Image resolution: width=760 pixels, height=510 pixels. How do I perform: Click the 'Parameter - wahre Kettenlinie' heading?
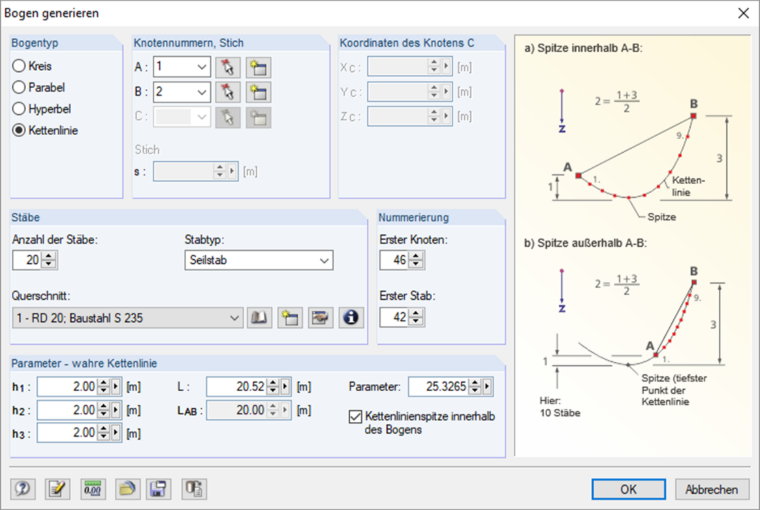(x=84, y=364)
